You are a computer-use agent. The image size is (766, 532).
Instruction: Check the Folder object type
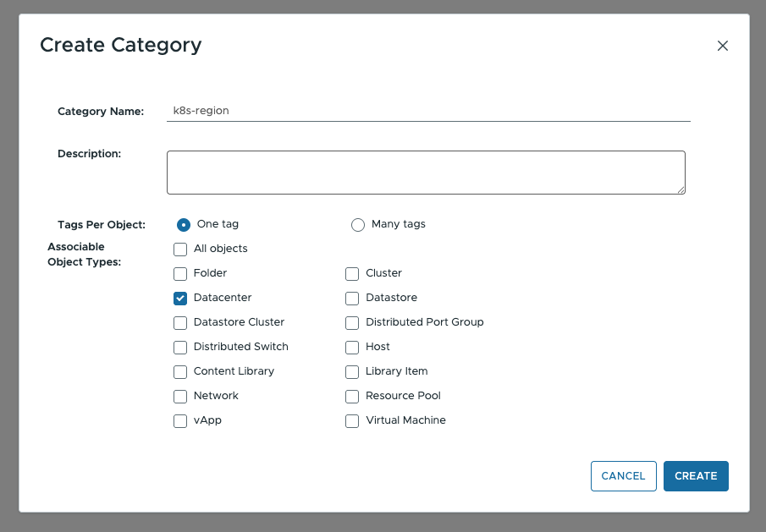tap(180, 273)
